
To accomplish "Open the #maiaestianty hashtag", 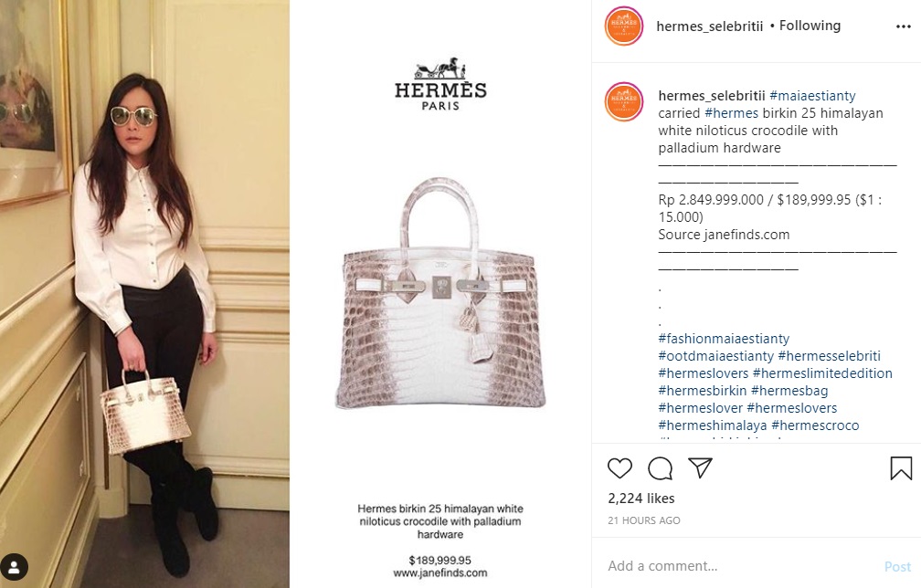I will (812, 96).
